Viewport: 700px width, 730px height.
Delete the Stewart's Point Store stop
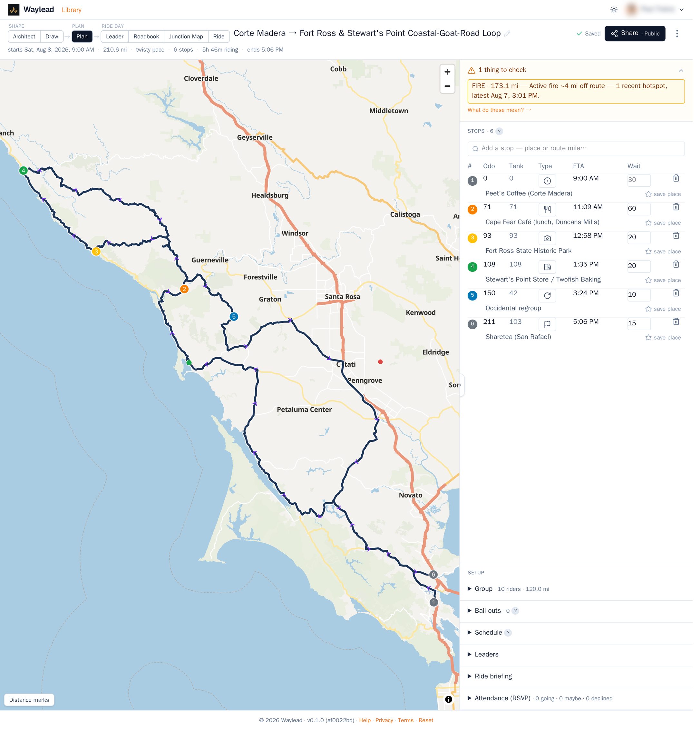(676, 264)
